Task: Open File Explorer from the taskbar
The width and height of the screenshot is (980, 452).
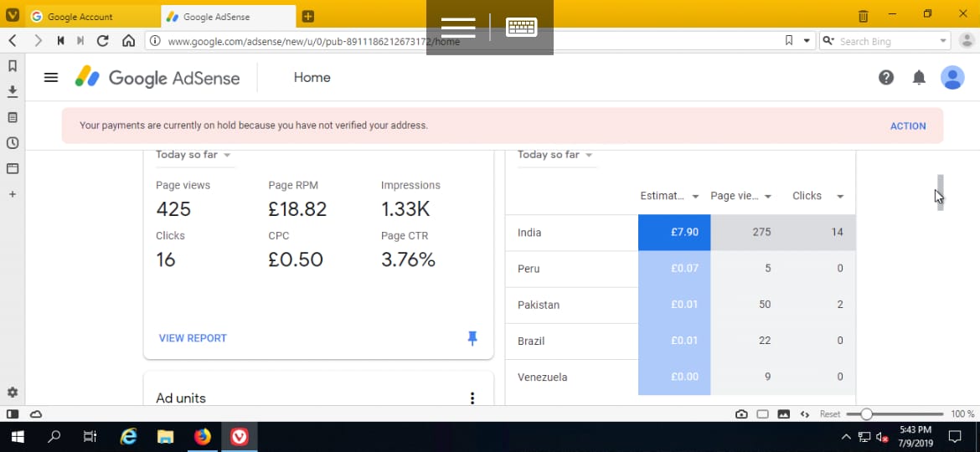Action: point(165,436)
